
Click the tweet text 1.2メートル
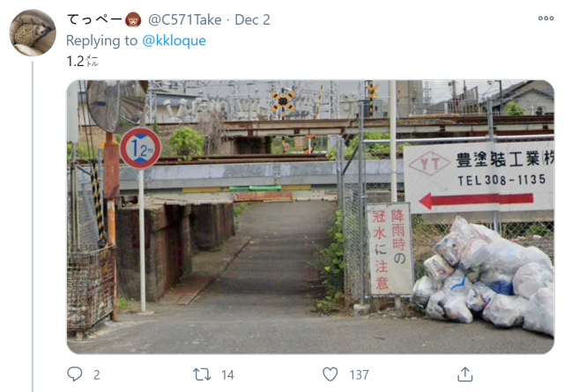tap(82, 61)
